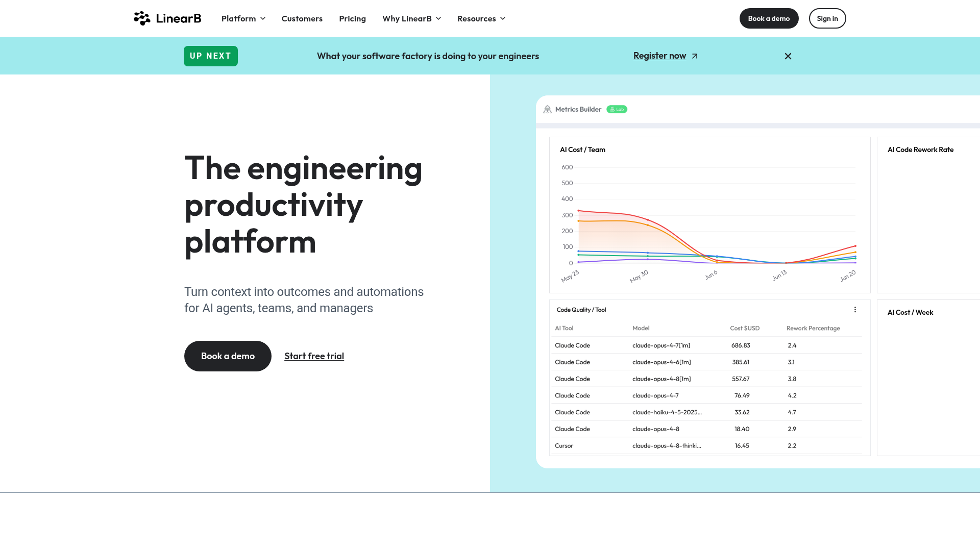
Task: Click the green Lab badge
Action: pos(617,109)
